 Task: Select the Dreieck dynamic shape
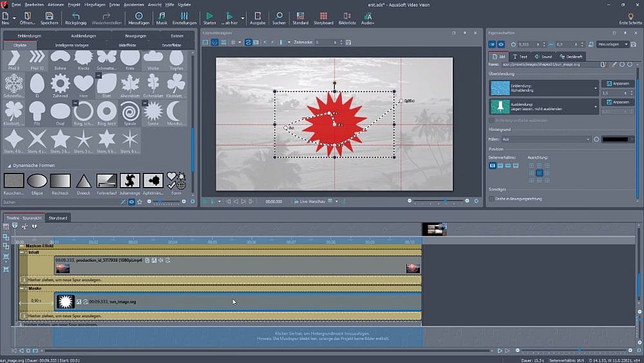(83, 181)
